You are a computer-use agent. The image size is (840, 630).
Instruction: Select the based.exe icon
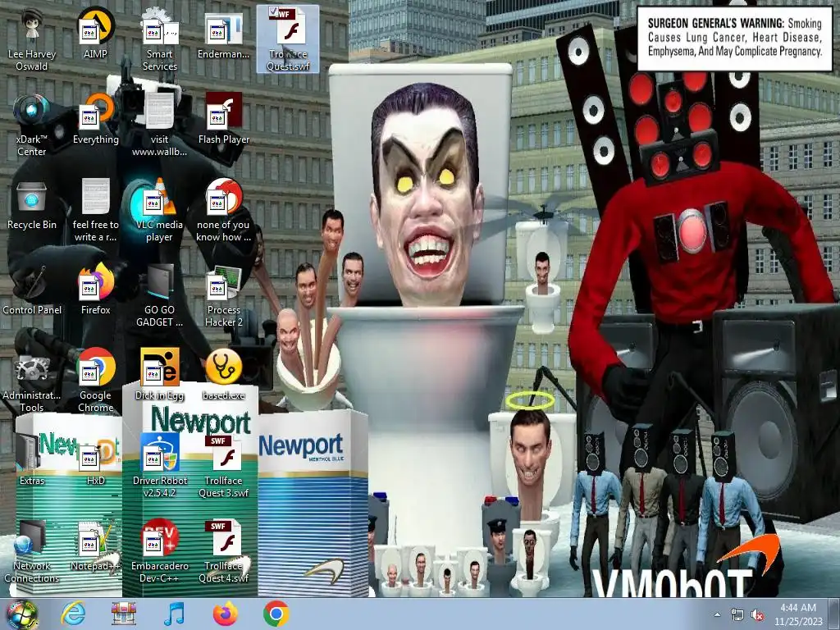pyautogui.click(x=223, y=375)
